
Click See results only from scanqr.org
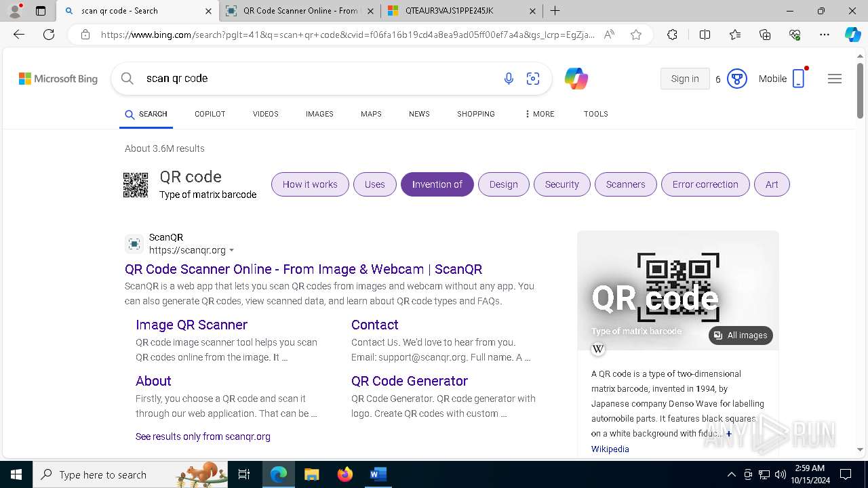pyautogui.click(x=203, y=436)
